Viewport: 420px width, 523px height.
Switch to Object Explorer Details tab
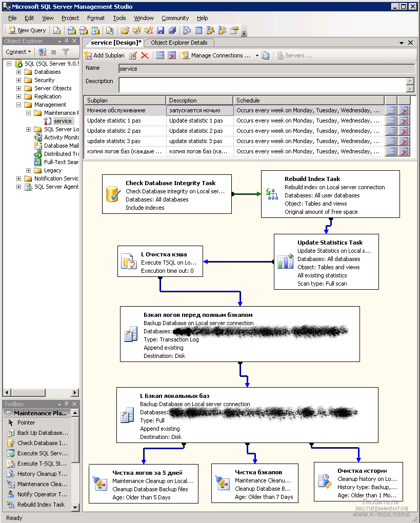point(179,43)
